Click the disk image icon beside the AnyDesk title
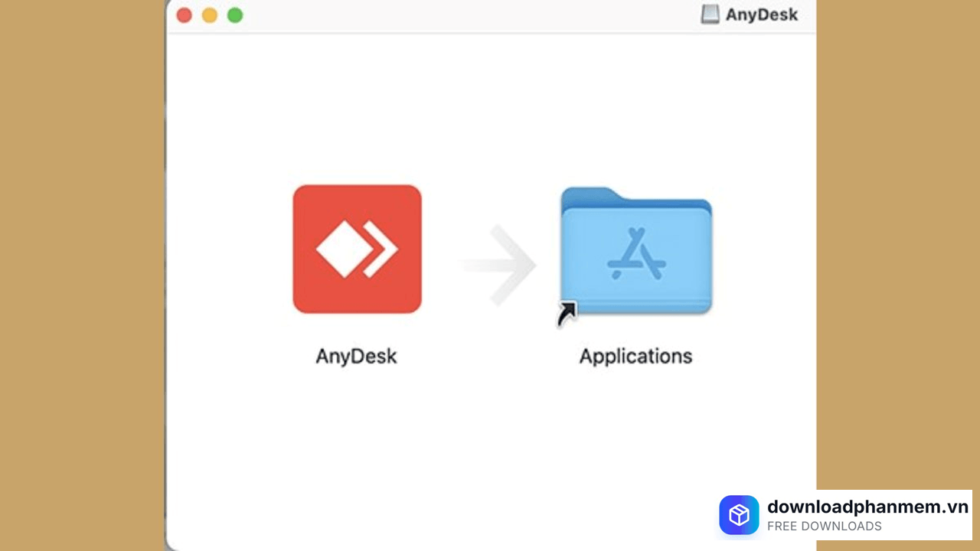Screen dimensions: 980x551 710,14
